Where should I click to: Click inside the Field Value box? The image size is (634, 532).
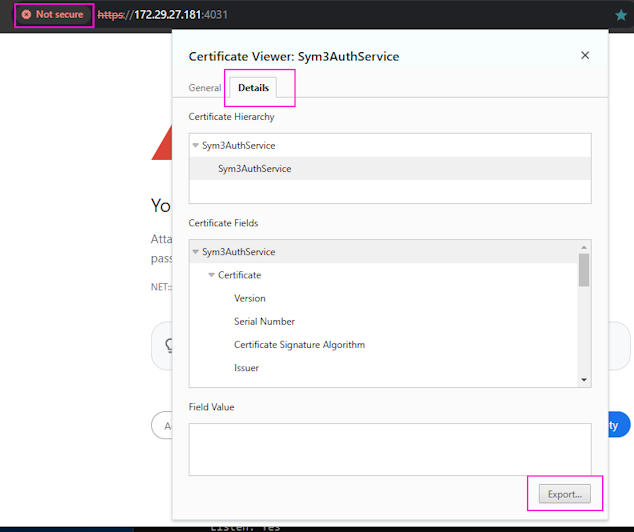click(x=389, y=448)
